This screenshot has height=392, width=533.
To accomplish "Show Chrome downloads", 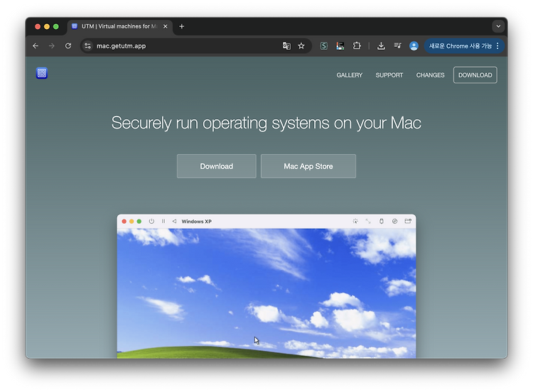I will (381, 46).
